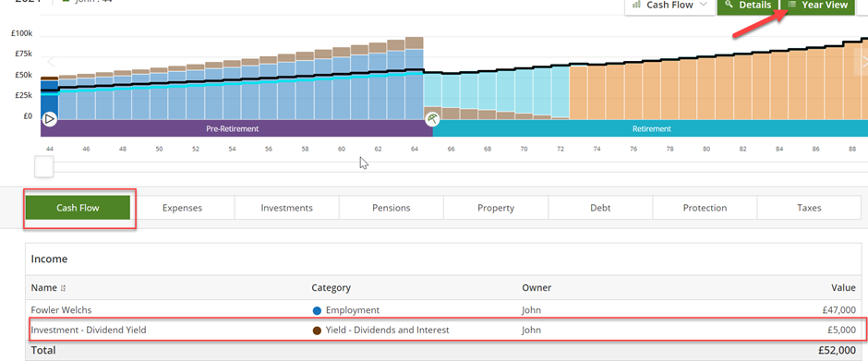
Task: Open the Debt tab
Action: 600,208
